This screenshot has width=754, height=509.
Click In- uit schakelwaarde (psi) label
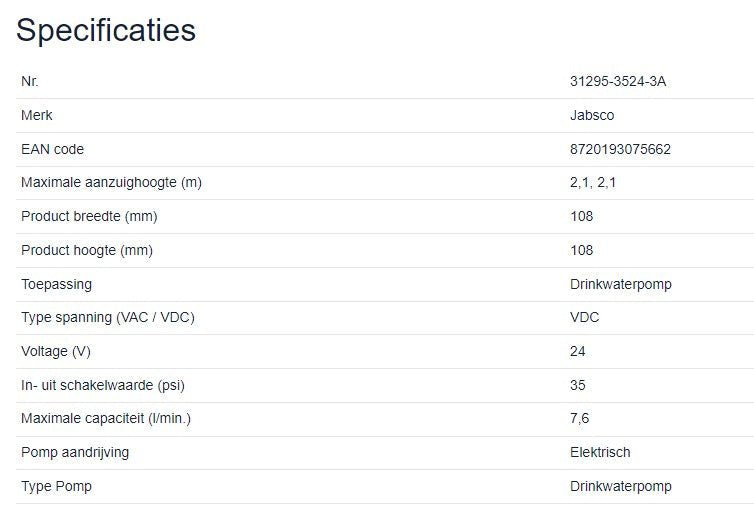pyautogui.click(x=103, y=385)
